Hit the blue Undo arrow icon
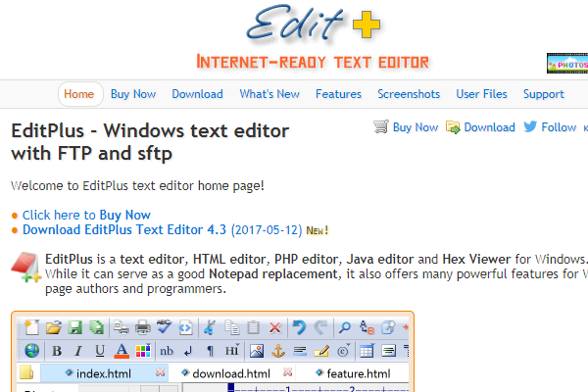Screen dimensions: 588x392 300,327
